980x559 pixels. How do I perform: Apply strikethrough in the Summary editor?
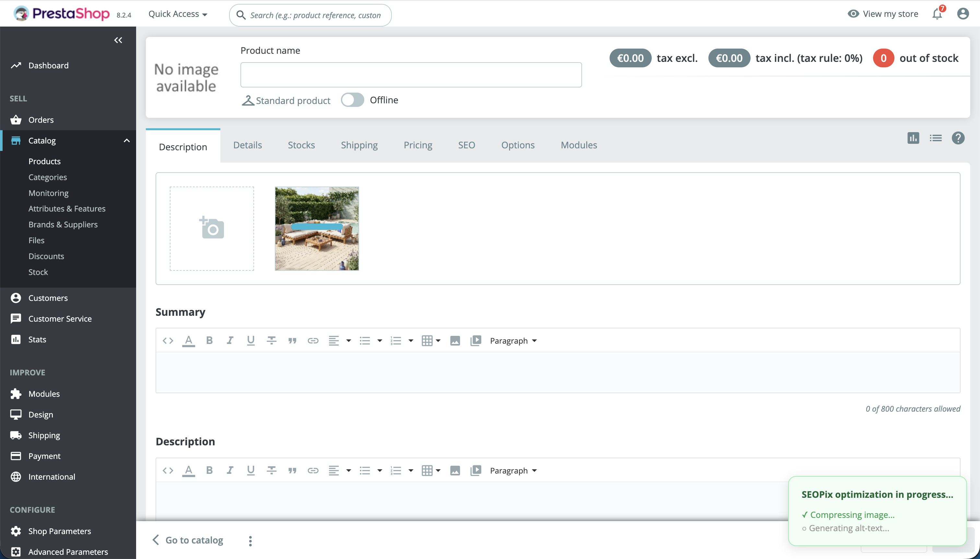pos(272,340)
